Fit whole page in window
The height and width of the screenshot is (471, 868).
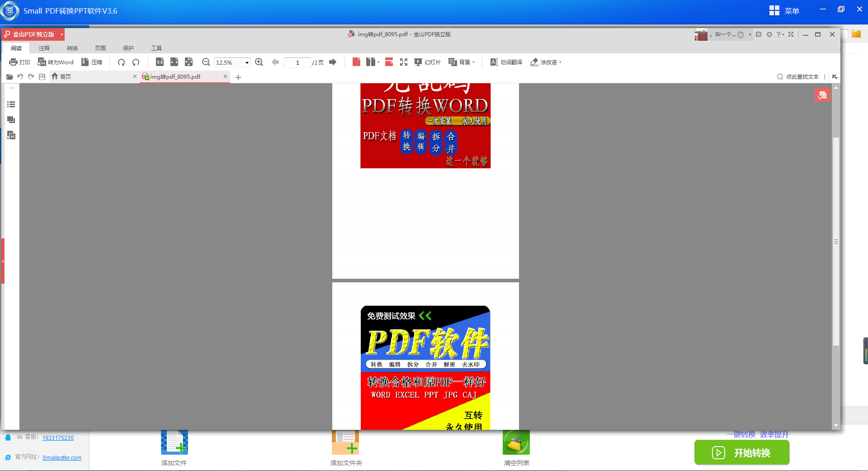(189, 62)
